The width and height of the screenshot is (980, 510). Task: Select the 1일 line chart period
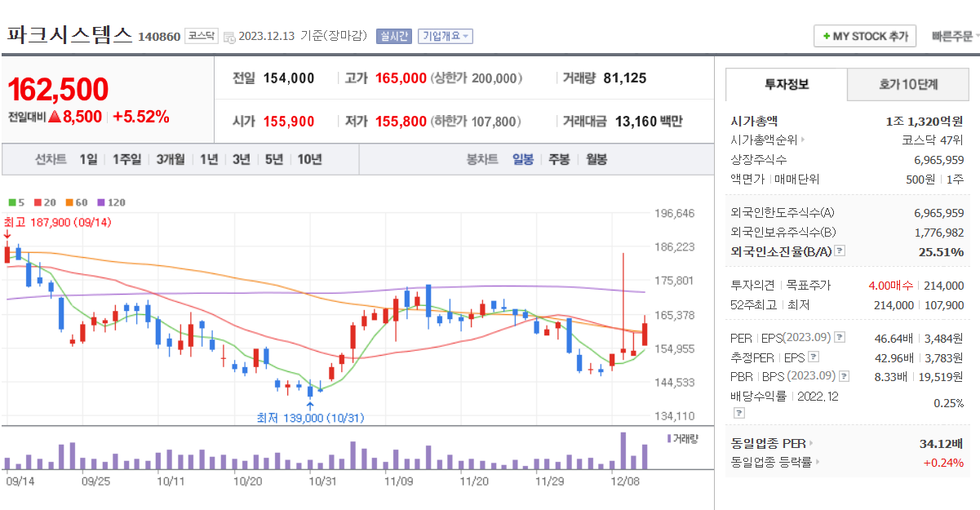point(88,159)
